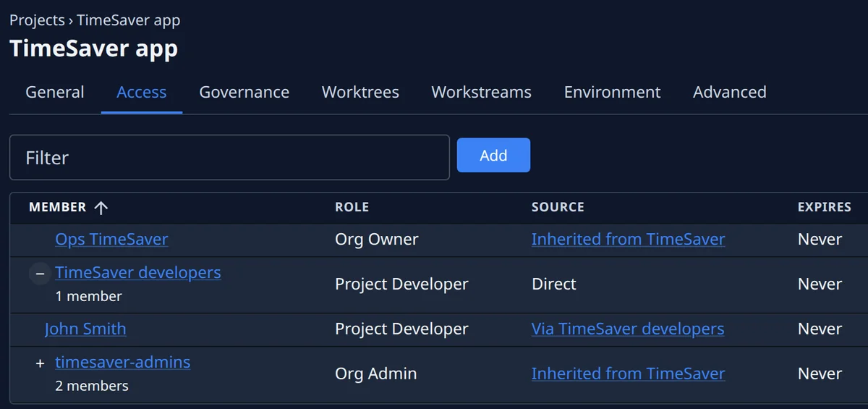The width and height of the screenshot is (868, 409).
Task: Click the Never expiry for Ops TimeSaver
Action: point(820,239)
